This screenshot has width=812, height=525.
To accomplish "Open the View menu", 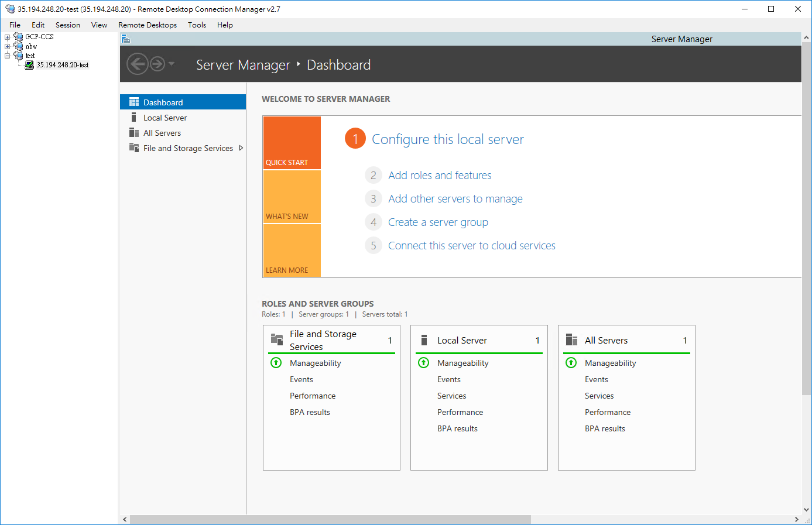I will (x=99, y=25).
